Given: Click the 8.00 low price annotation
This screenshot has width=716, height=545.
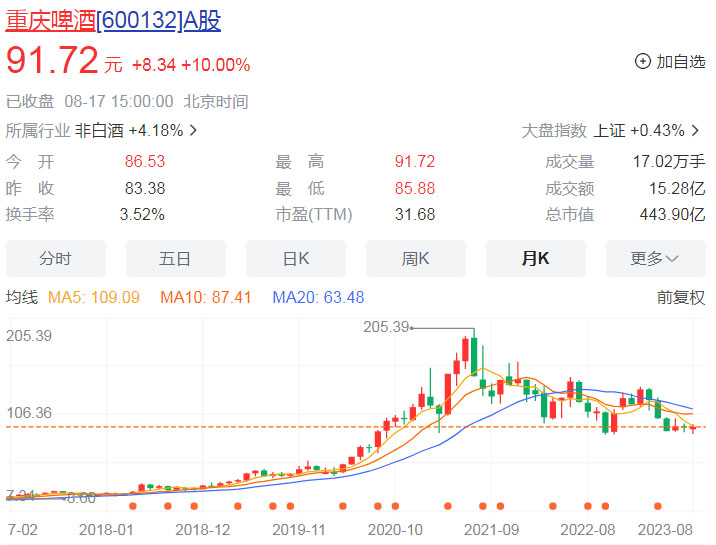Looking at the screenshot, I should (81, 498).
